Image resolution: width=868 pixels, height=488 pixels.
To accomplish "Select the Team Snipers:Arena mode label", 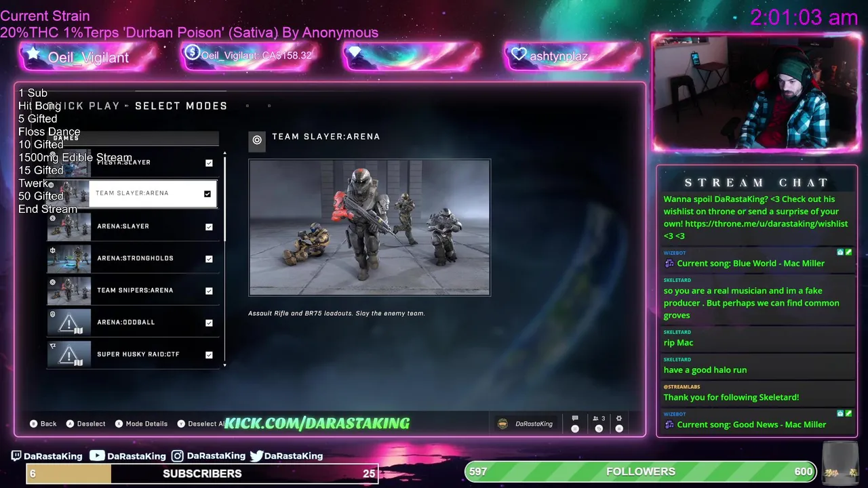I will click(135, 290).
